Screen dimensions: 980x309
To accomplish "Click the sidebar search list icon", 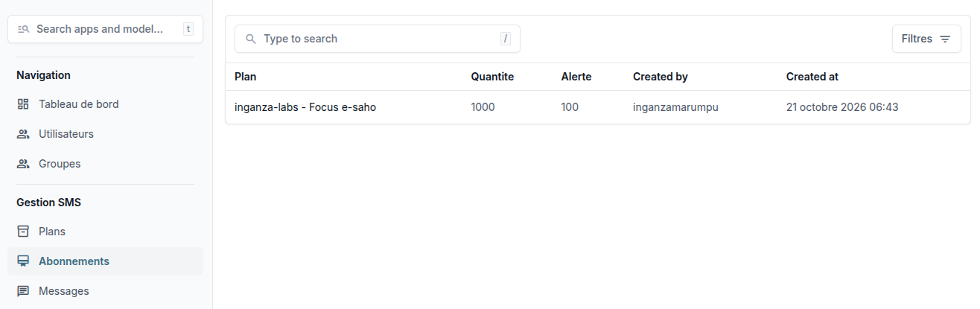I will 23,29.
